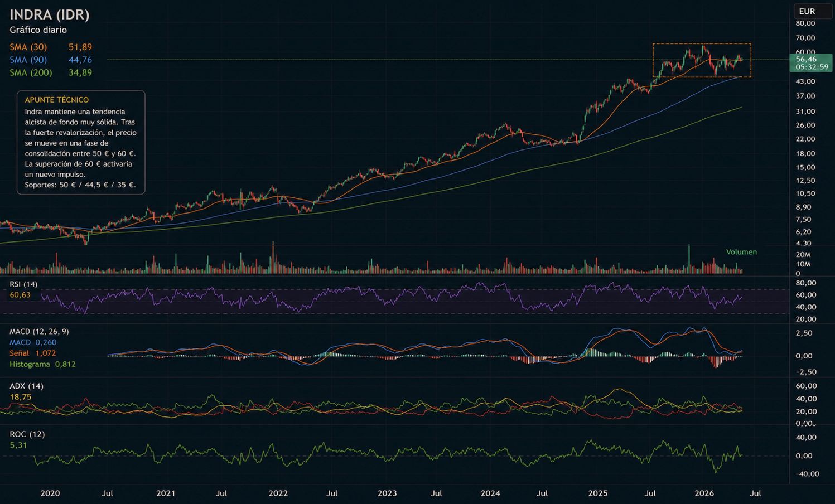Viewport: 835px width, 504px height.
Task: Click the 2023 label on the time axis
Action: tap(387, 493)
